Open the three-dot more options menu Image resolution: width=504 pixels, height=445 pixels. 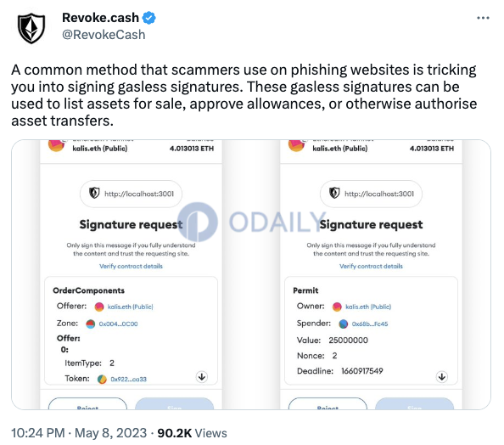pos(483,18)
